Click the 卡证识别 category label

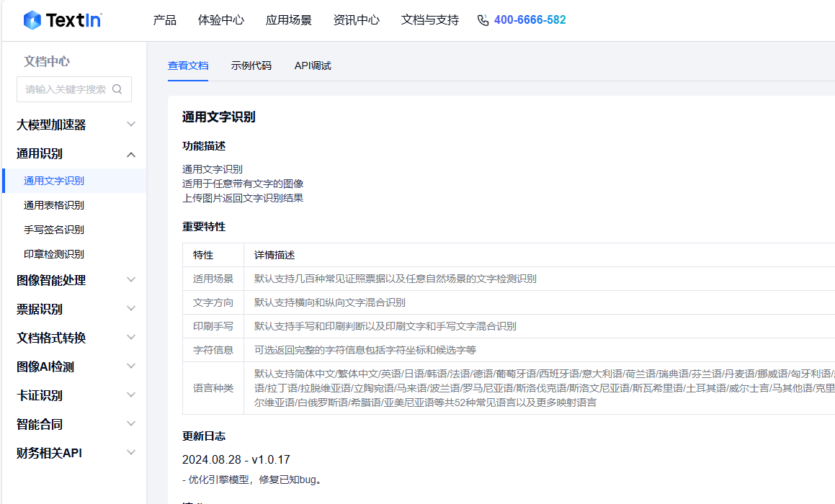pyautogui.click(x=40, y=395)
